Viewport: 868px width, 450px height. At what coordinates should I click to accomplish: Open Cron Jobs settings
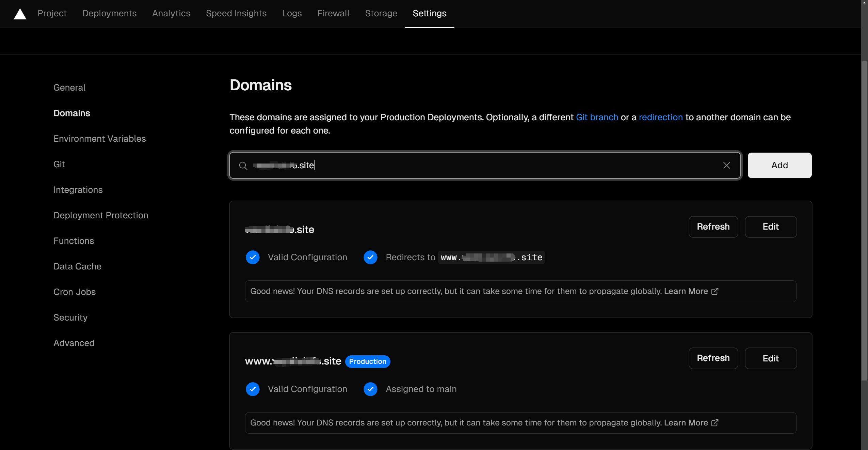(75, 292)
